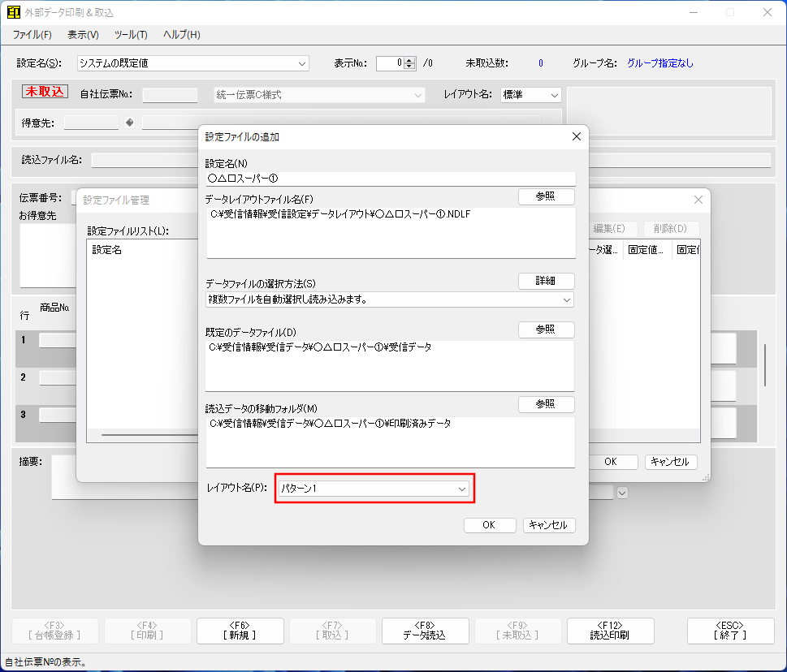Open the ツール(T) menu
This screenshot has height=672, width=787.
pos(131,35)
